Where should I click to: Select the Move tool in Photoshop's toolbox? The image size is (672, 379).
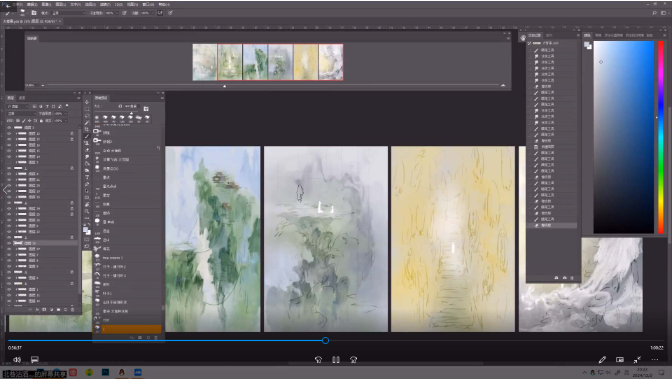click(x=87, y=102)
